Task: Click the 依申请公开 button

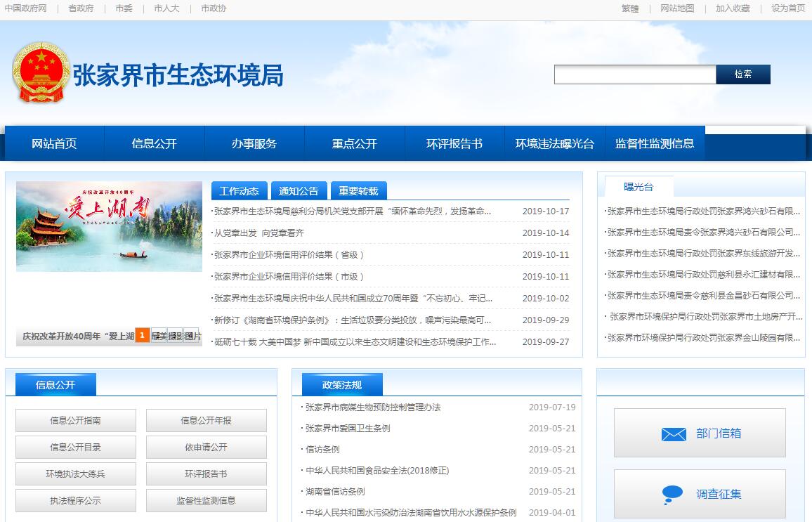Action: [x=206, y=448]
